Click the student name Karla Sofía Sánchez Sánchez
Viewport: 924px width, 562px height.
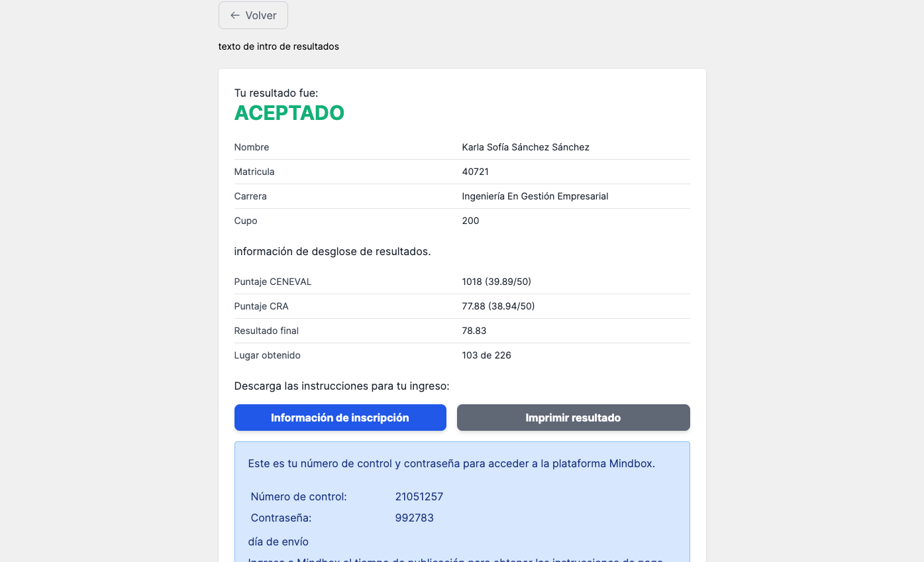point(526,147)
